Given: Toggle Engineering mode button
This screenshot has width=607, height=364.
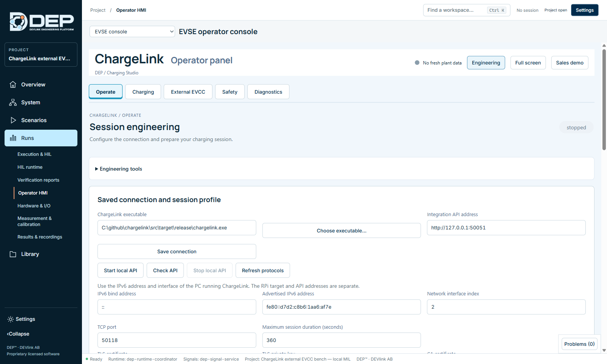Looking at the screenshot, I should coord(486,63).
